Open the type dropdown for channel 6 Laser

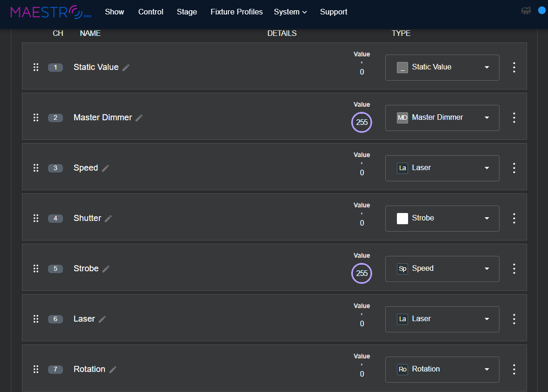[x=442, y=319]
